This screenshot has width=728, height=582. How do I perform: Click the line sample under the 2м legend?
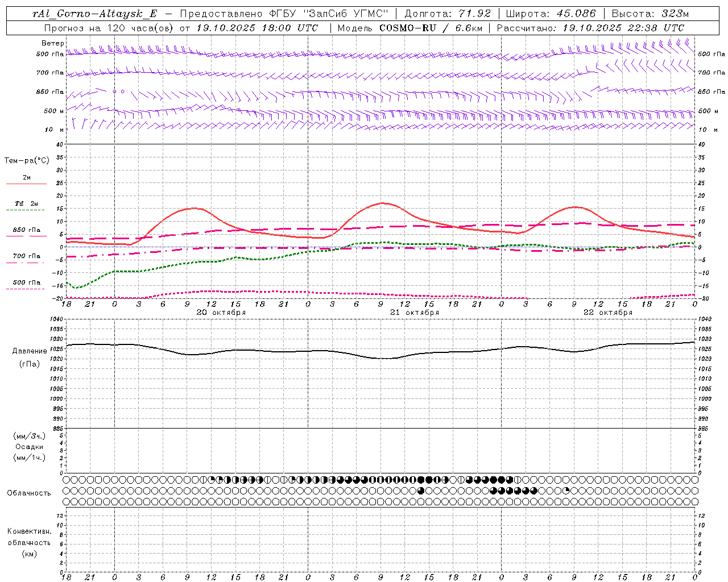tap(26, 184)
